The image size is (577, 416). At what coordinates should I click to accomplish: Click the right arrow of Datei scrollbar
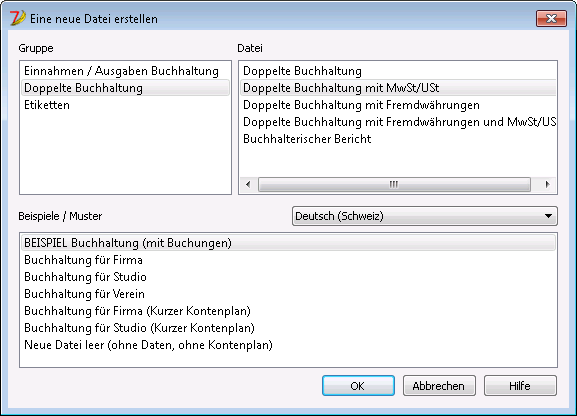pyautogui.click(x=547, y=184)
